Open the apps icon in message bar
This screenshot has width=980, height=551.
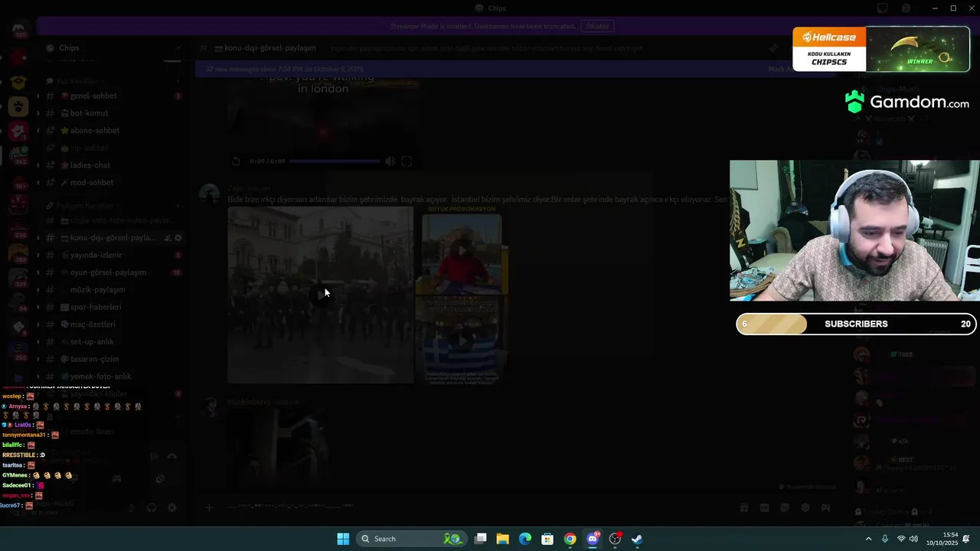click(x=825, y=507)
